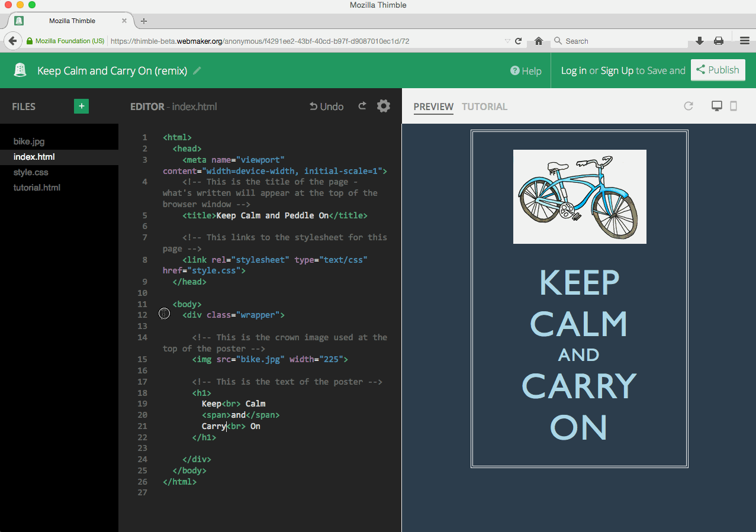Click the Undo button in the editor
Screen dimensions: 756x532
[x=326, y=107]
